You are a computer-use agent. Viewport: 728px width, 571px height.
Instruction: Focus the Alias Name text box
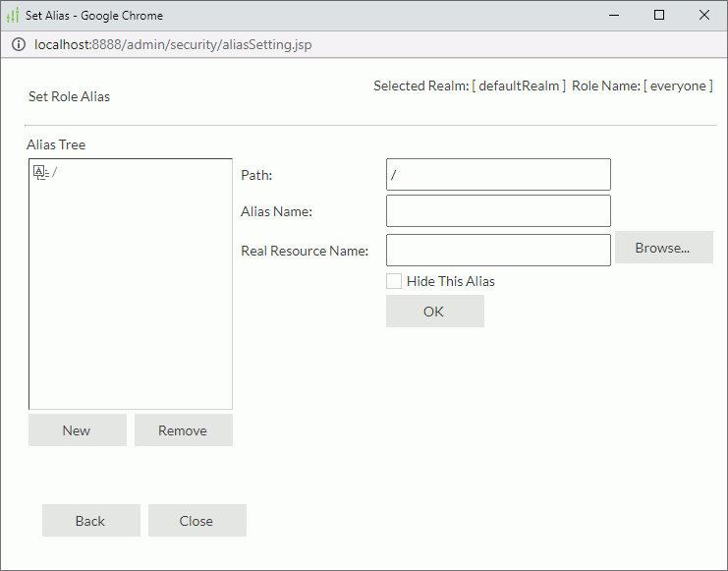pyautogui.click(x=498, y=211)
